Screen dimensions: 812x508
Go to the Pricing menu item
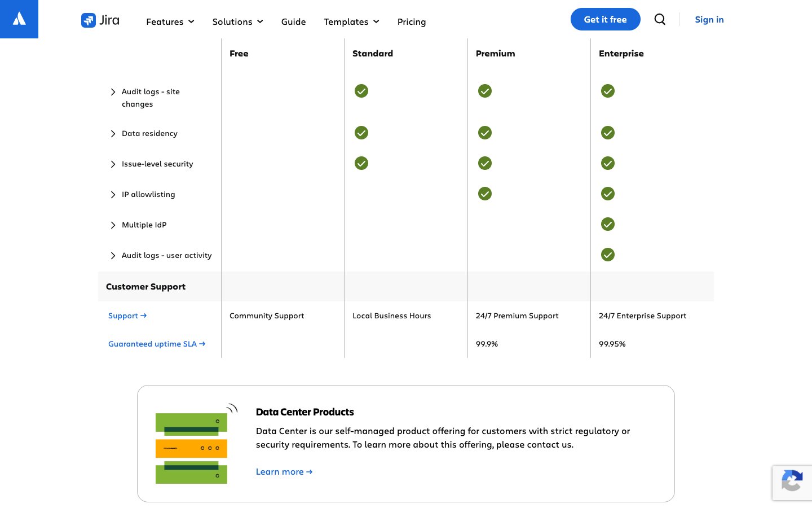click(x=412, y=21)
